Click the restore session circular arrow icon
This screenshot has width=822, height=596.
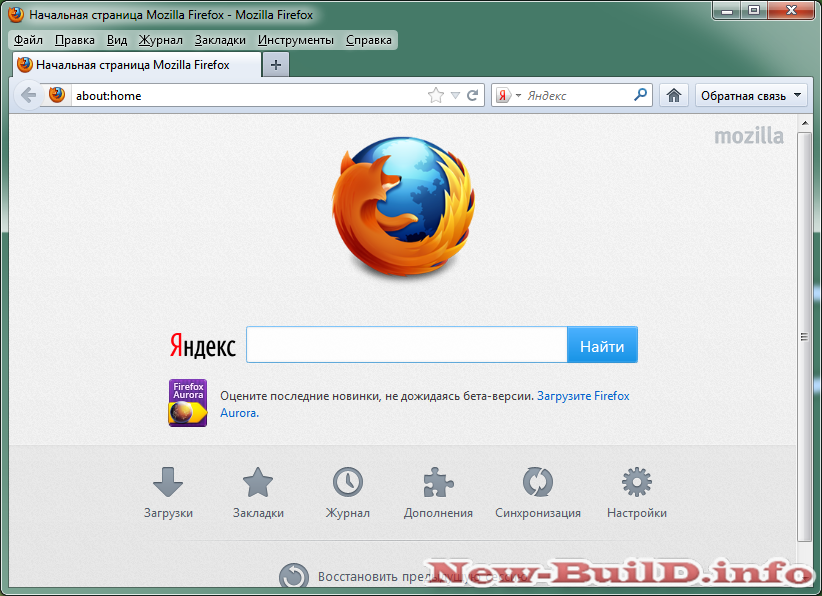(294, 576)
